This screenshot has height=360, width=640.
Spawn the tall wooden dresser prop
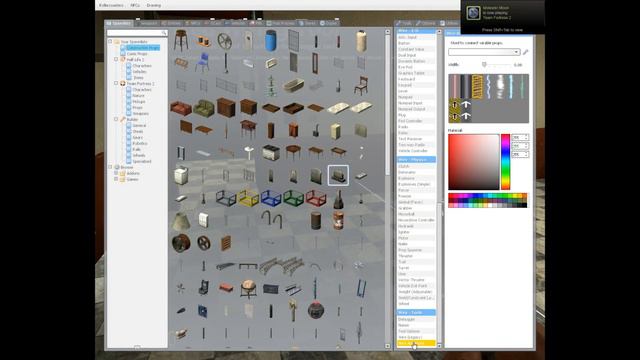(226, 108)
